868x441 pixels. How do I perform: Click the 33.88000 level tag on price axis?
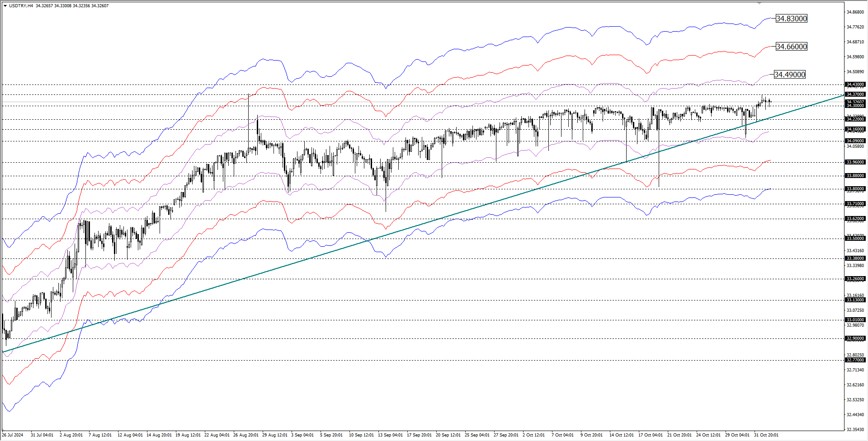(855, 176)
